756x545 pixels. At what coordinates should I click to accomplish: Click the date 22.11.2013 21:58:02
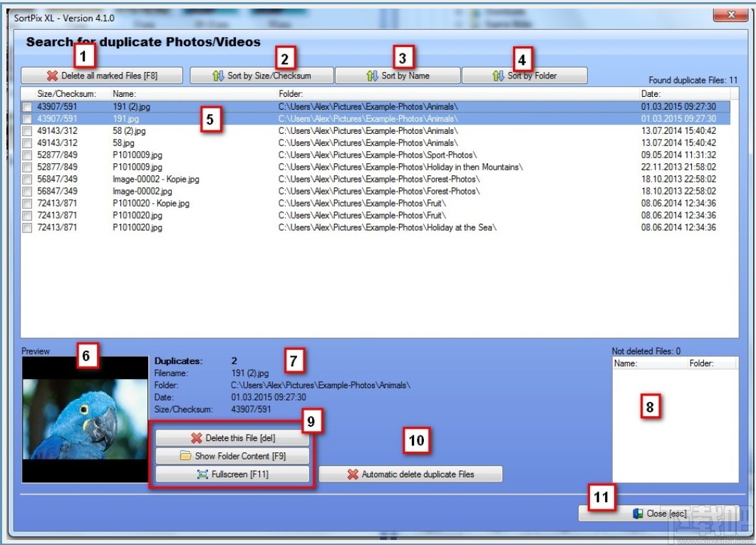pyautogui.click(x=678, y=167)
